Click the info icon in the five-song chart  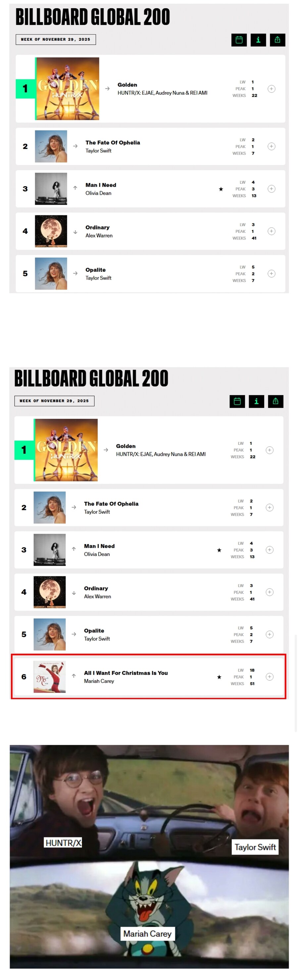coord(258,40)
